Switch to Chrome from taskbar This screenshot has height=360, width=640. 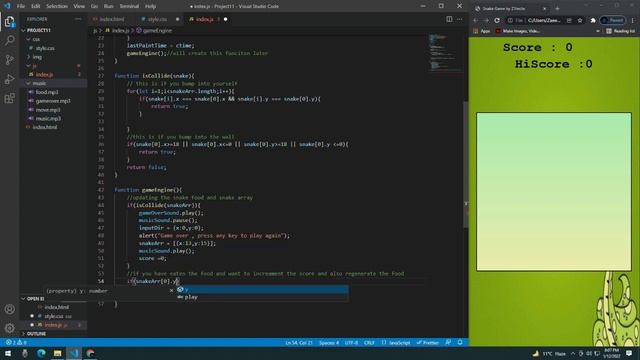(x=90, y=353)
